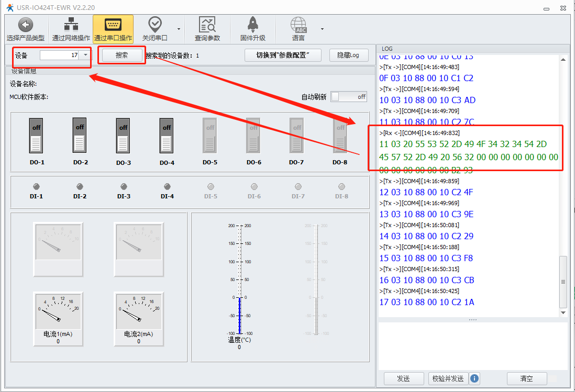
Task: Click the DI-2 indicator light
Action: tap(80, 186)
